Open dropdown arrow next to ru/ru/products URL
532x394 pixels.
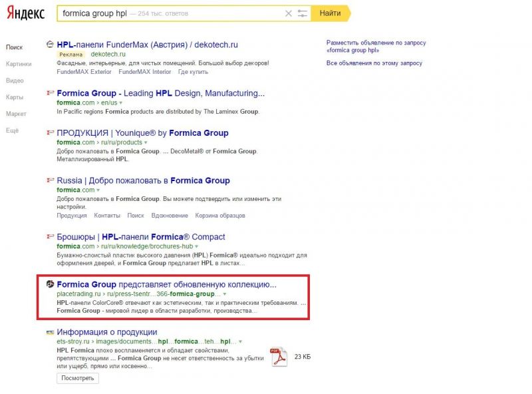point(146,142)
